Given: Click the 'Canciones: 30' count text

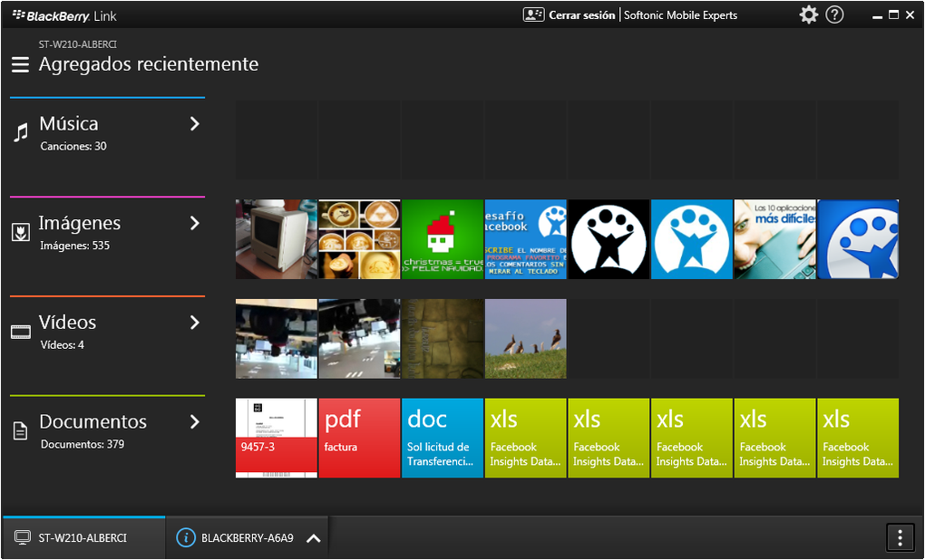Looking at the screenshot, I should coord(73,146).
